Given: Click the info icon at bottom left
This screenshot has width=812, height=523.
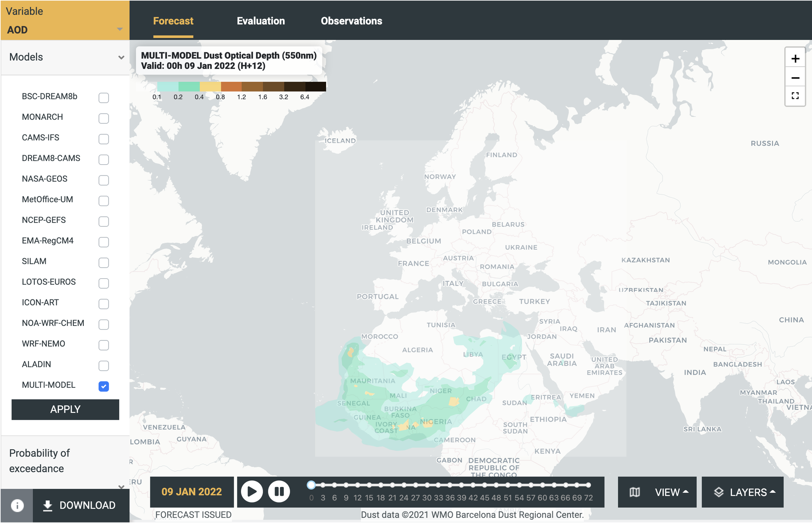Looking at the screenshot, I should (x=17, y=505).
